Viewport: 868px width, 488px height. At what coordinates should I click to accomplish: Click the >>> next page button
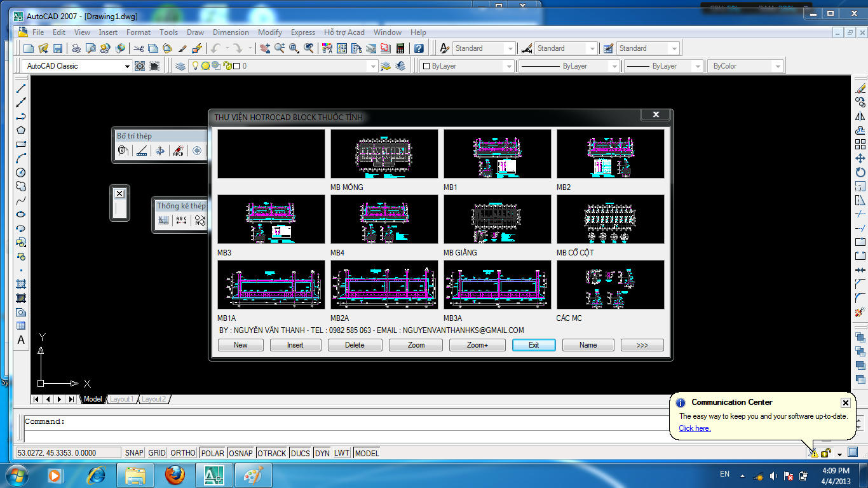[642, 345]
